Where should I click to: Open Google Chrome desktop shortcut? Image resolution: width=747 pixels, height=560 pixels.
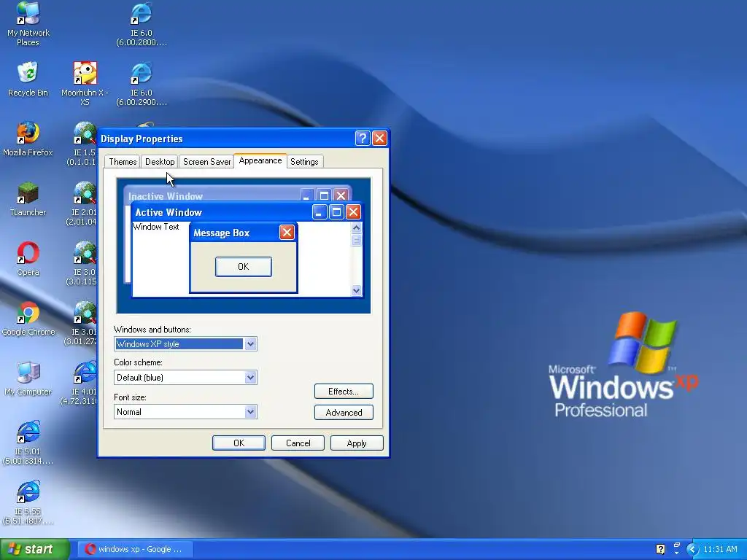28,319
